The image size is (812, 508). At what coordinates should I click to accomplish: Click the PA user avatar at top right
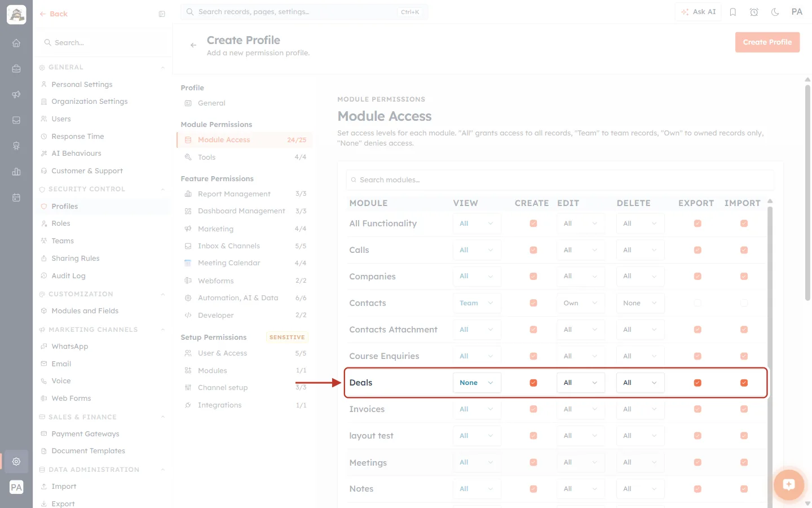tap(797, 12)
